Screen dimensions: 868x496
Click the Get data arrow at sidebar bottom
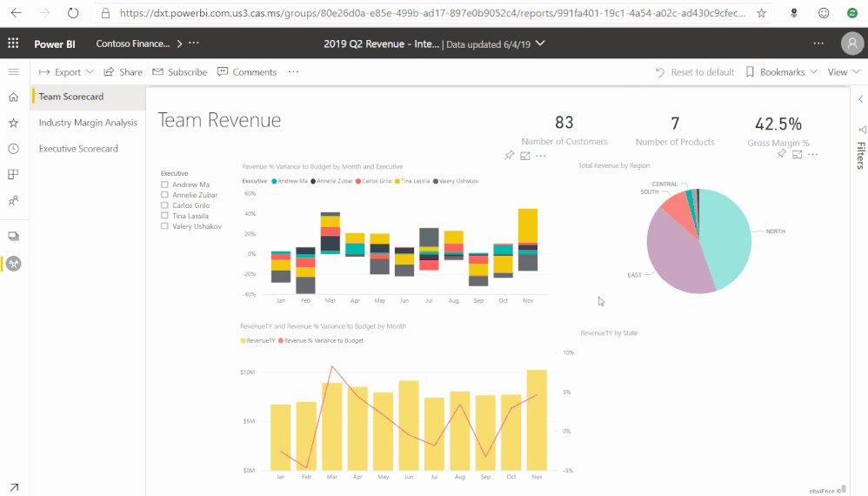tap(14, 487)
